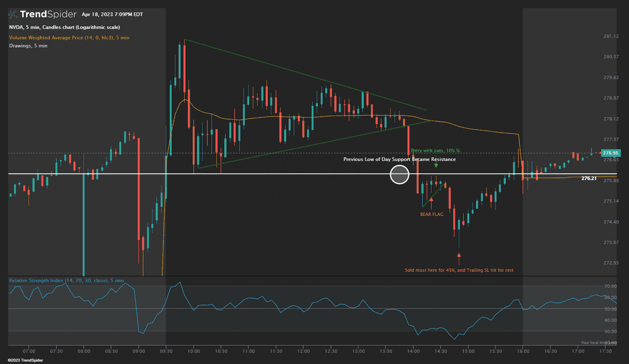Click the white circle marker on support line
The image size is (629, 364).
[x=399, y=174]
